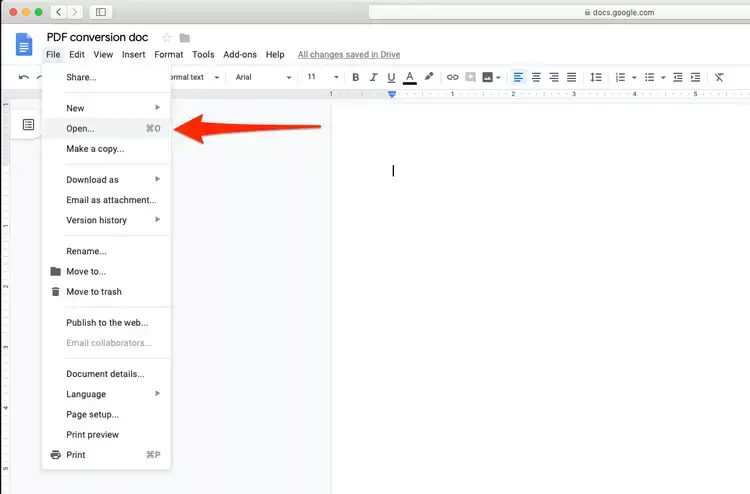Viewport: 750px width, 494px height.
Task: Toggle the Safari sidebar button
Action: (100, 12)
